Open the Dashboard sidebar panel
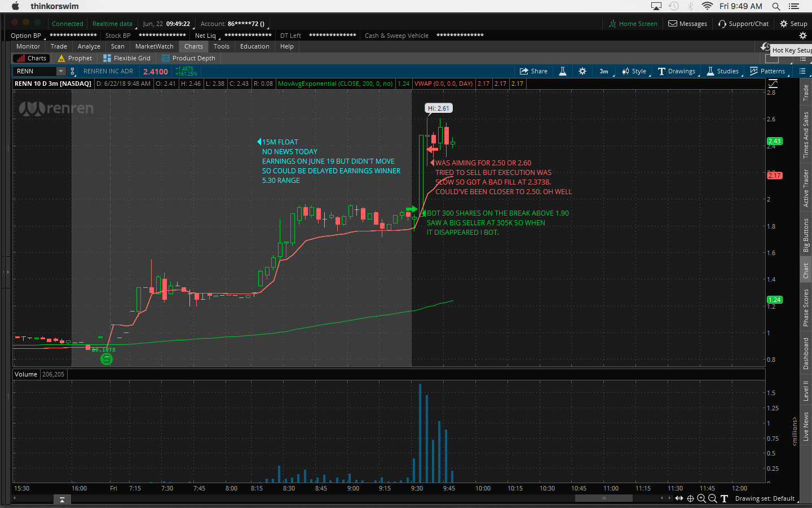Image resolution: width=812 pixels, height=508 pixels. (x=806, y=354)
